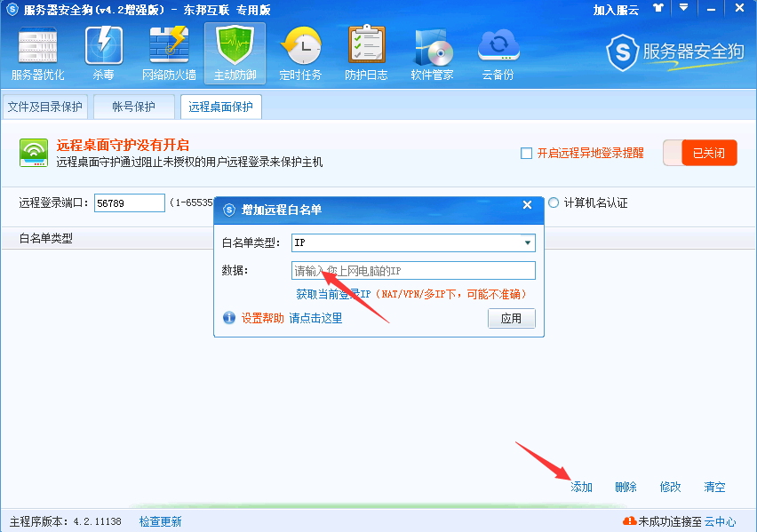Minimize the 服务器安全狗 window
757x532 pixels.
point(711,9)
